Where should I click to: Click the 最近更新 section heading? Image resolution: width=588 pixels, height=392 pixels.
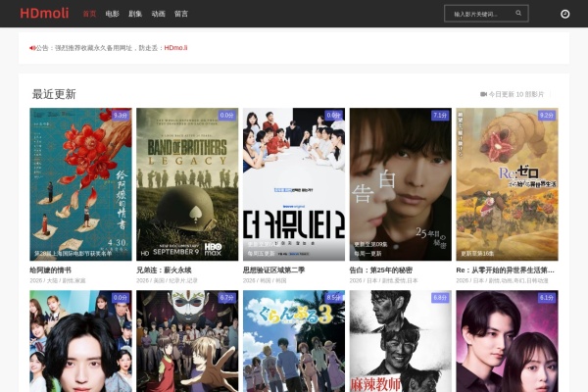pyautogui.click(x=54, y=94)
